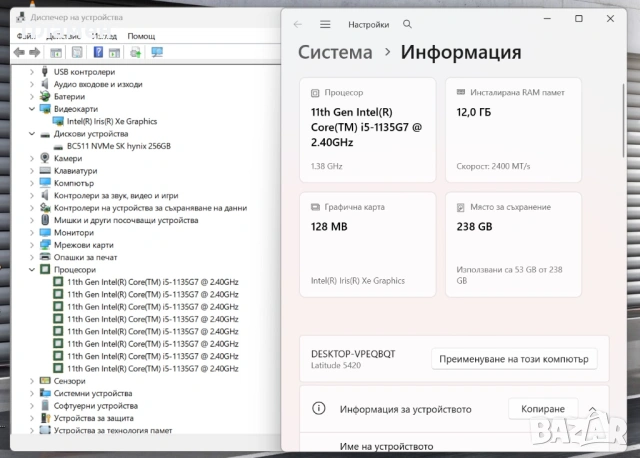This screenshot has height=458, width=640.
Task: Click the Мрежови карти network icon
Action: pos(45,245)
